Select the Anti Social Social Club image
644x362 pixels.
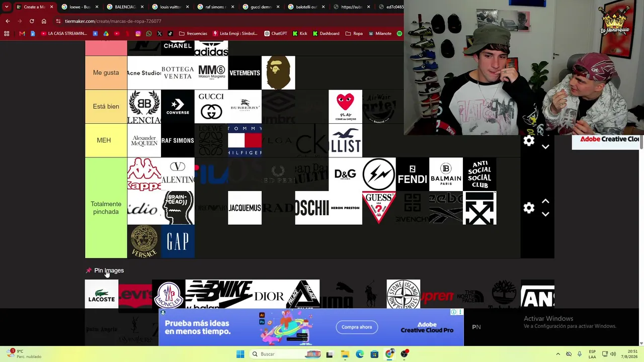point(479,174)
